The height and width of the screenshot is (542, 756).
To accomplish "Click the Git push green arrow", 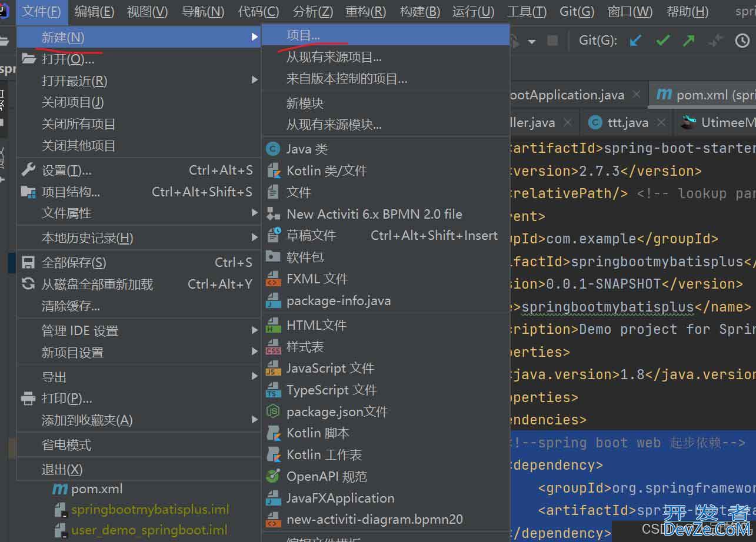I will click(688, 41).
